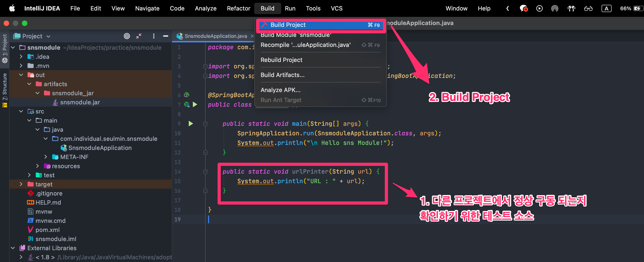644x262 pixels.
Task: Click the Spring bean gutter icon on line 6
Action: point(186,95)
